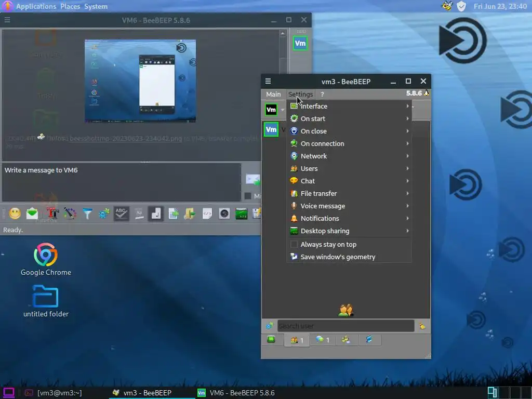Open the Interface submenu

coord(350,106)
